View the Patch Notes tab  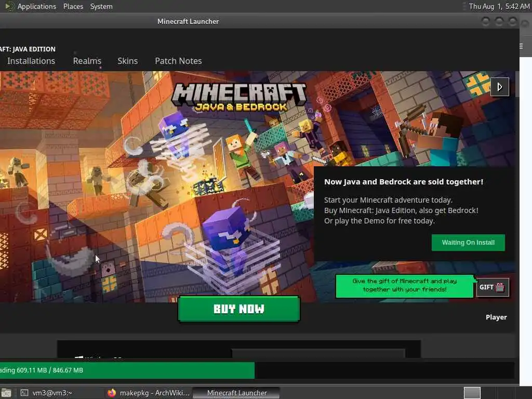[x=179, y=61]
